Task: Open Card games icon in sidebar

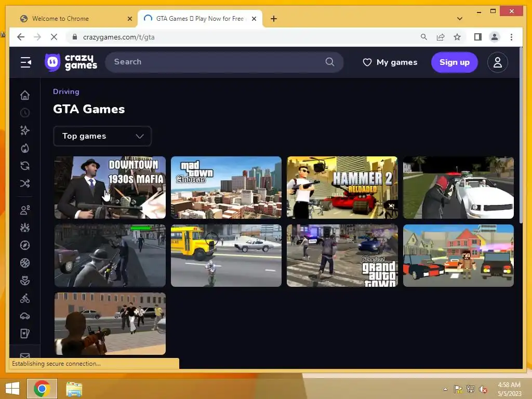Action: click(x=25, y=334)
